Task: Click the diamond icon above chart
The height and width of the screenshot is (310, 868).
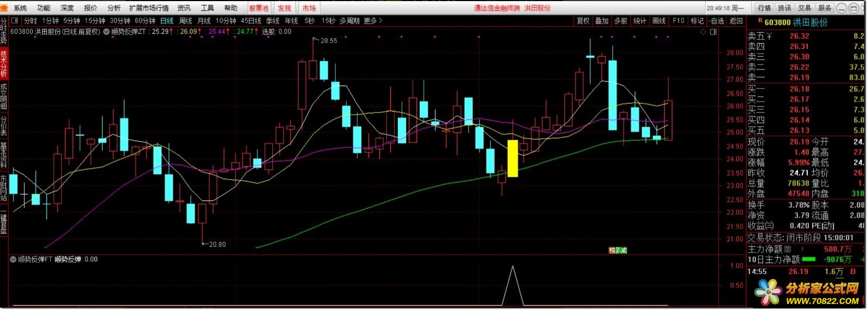Action: 703,32
